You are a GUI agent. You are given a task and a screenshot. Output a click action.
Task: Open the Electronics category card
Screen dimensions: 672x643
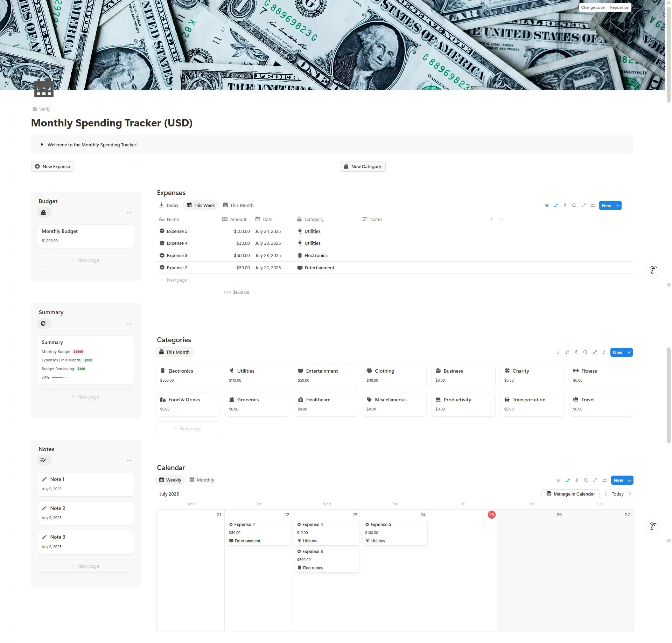188,375
